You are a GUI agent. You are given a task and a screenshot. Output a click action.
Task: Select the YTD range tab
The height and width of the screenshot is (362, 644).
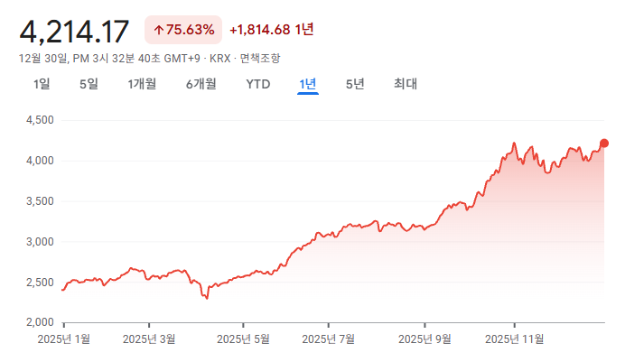(258, 85)
